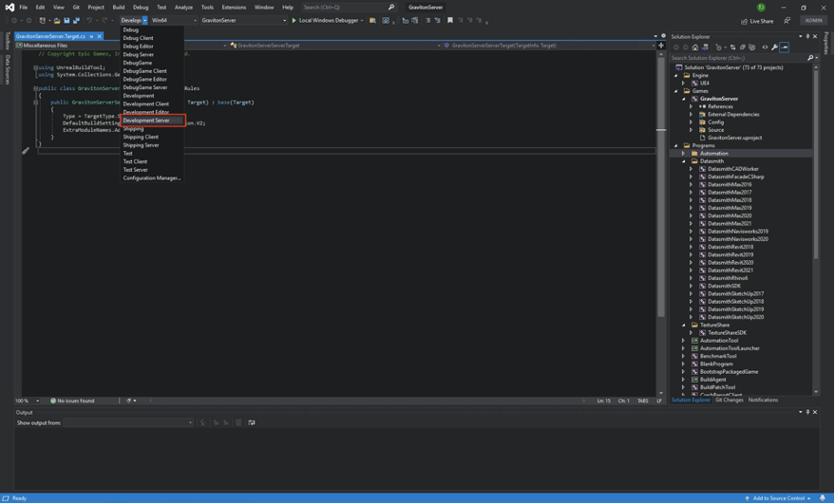Image resolution: width=835 pixels, height=504 pixels.
Task: Click the ADMIN badge button
Action: (814, 21)
